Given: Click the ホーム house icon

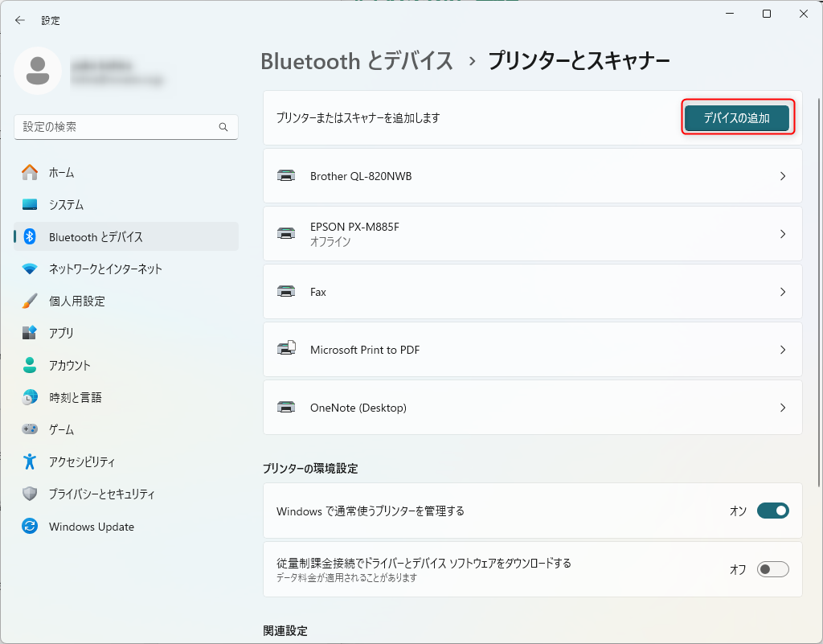Looking at the screenshot, I should coord(30,172).
